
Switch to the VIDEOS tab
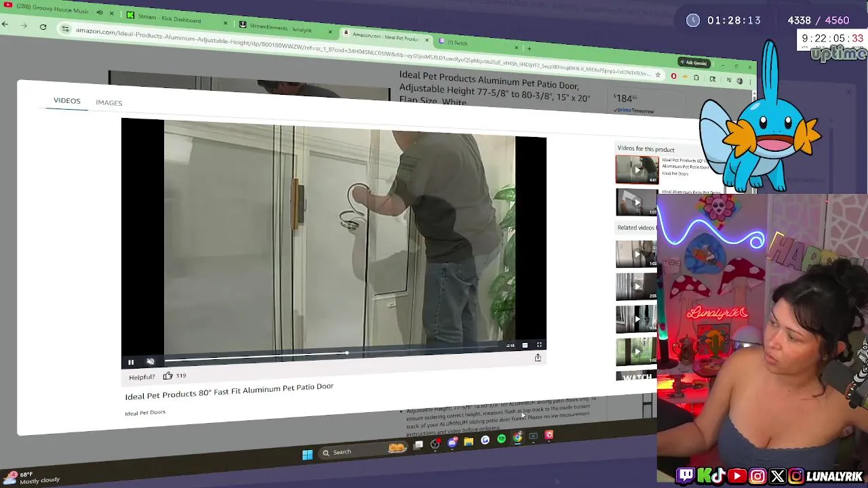[x=66, y=100]
